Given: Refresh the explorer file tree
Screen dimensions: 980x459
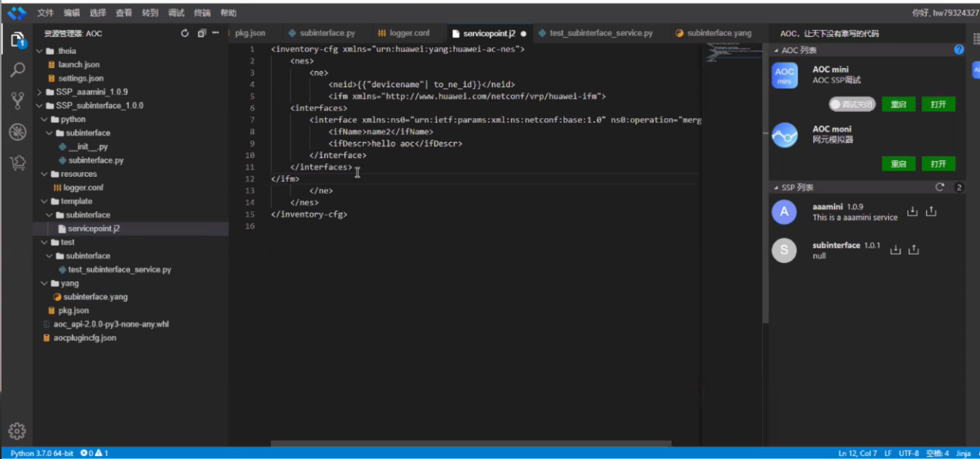Looking at the screenshot, I should (185, 33).
